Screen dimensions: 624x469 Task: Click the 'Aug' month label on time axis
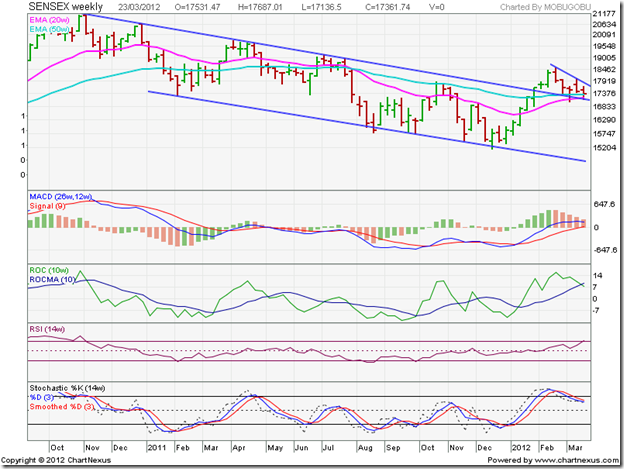tap(365, 448)
